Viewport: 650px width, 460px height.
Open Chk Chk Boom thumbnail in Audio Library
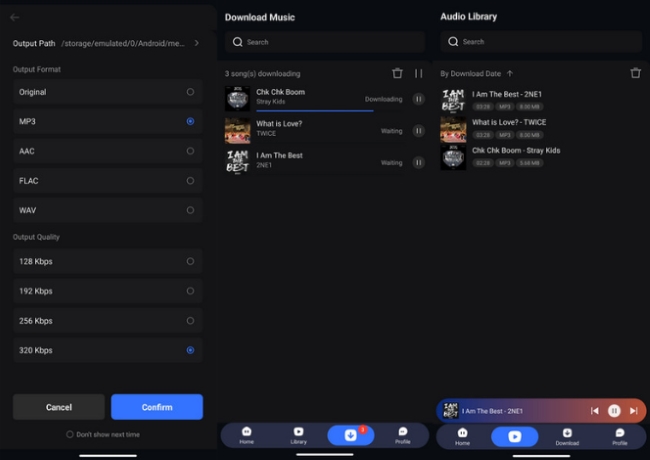pyautogui.click(x=453, y=157)
